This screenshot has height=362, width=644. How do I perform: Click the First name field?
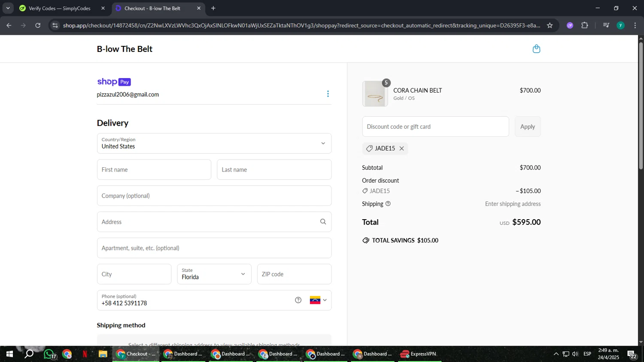tap(154, 169)
